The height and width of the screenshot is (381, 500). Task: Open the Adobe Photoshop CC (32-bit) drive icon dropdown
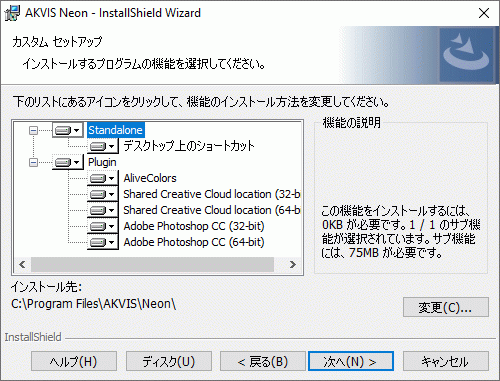coord(103,226)
